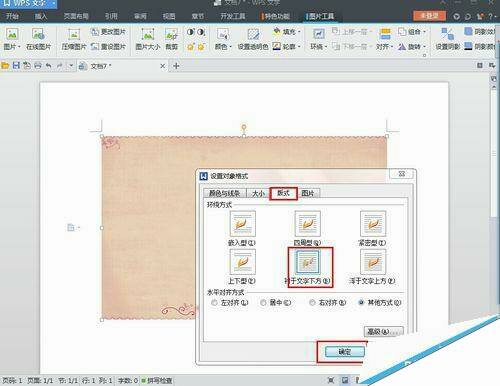The height and width of the screenshot is (386, 500).
Task: Open the 大小 tab in the dialog
Action: click(258, 193)
